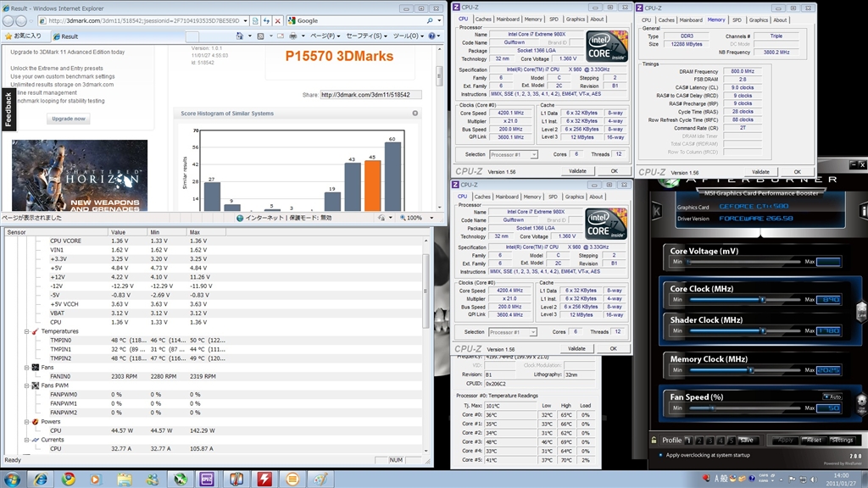Toggle Apply overclocking at system startup

[659, 455]
